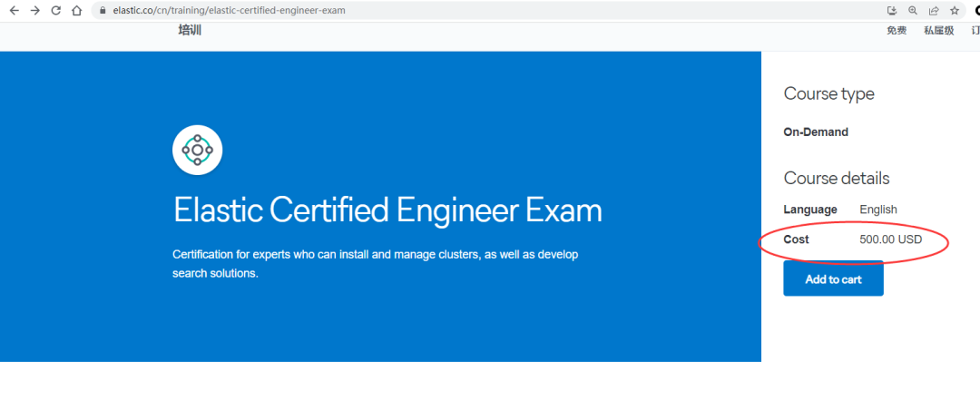Click the 500.00 USD cost value
This screenshot has width=980, height=410.
pyautogui.click(x=891, y=239)
